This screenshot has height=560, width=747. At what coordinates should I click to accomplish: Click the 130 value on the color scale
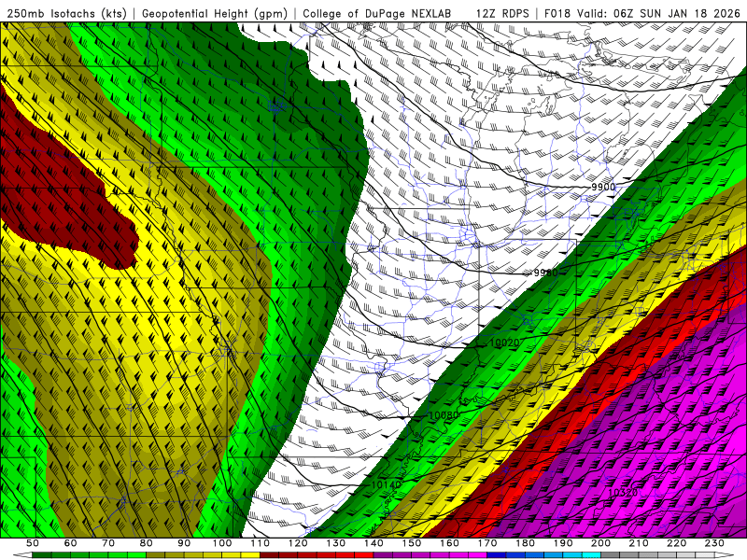click(x=336, y=543)
